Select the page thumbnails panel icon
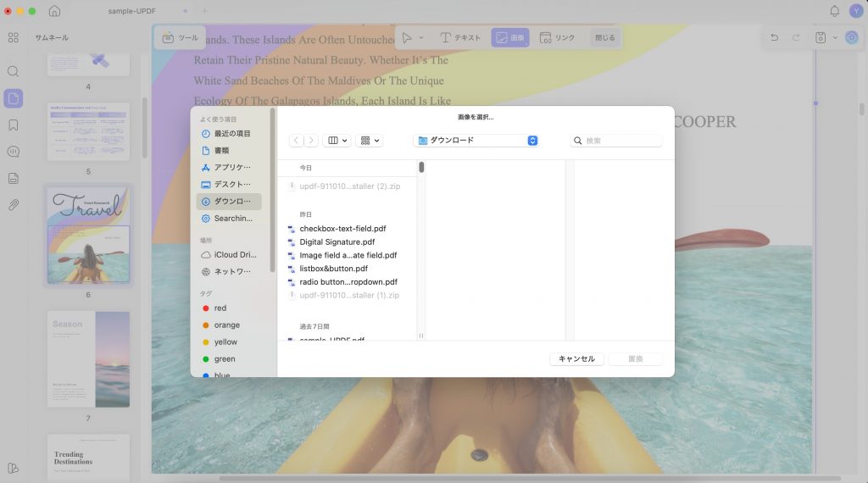Viewport: 868px width, 483px height. (14, 98)
